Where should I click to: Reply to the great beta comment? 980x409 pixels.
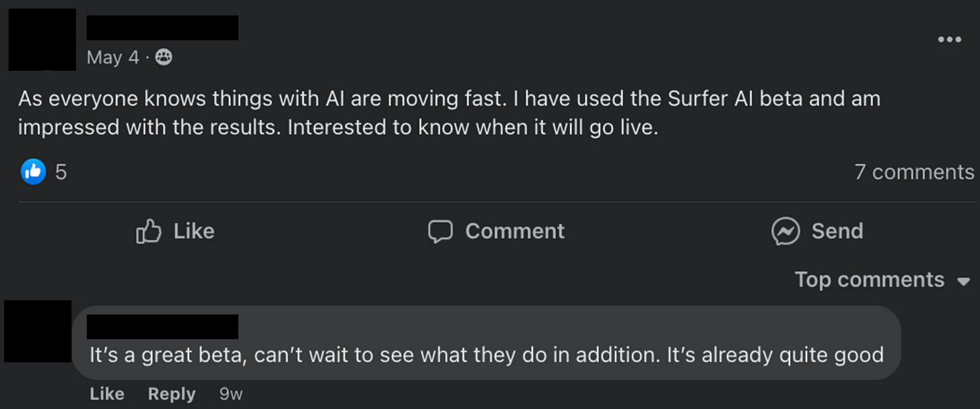tap(171, 394)
